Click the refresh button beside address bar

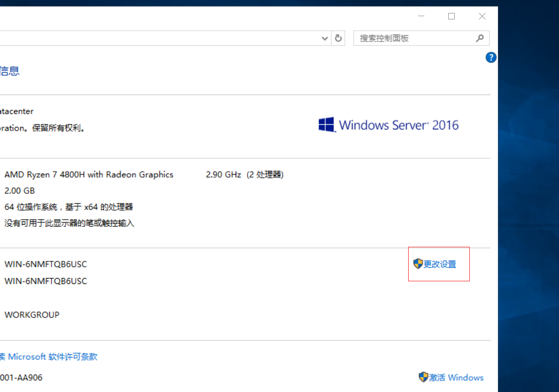pyautogui.click(x=338, y=38)
